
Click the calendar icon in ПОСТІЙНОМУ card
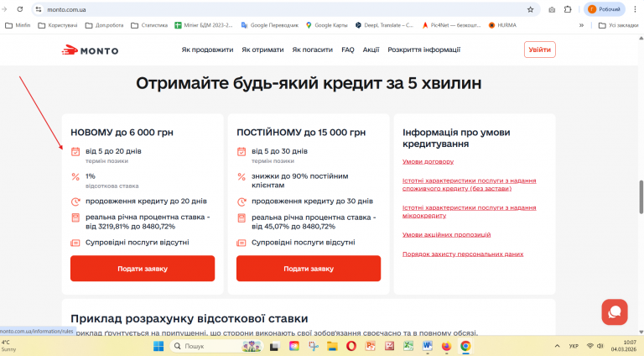coord(241,152)
